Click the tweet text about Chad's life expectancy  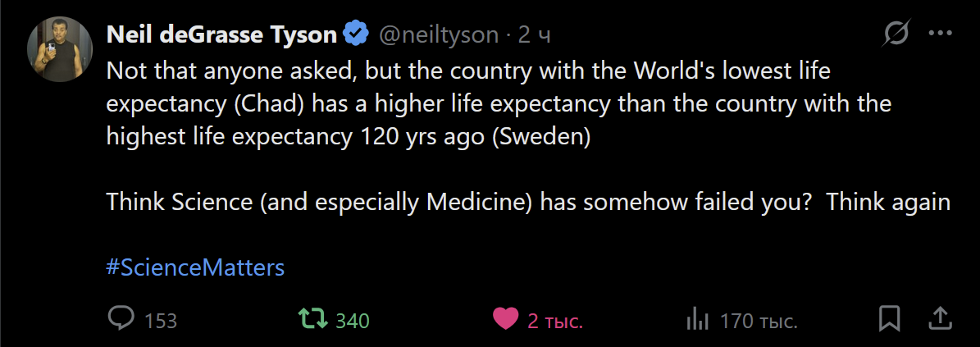pyautogui.click(x=499, y=104)
